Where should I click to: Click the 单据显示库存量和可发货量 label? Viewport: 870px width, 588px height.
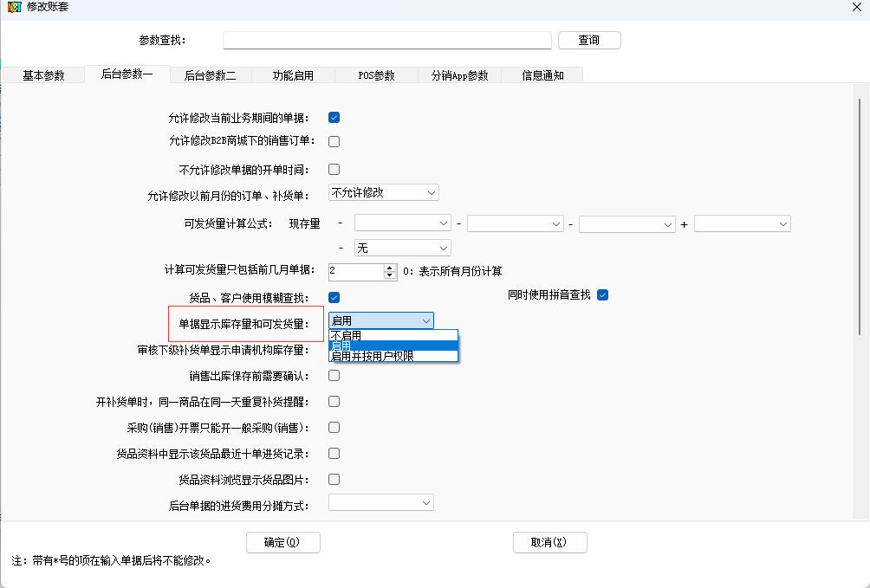[x=244, y=324]
